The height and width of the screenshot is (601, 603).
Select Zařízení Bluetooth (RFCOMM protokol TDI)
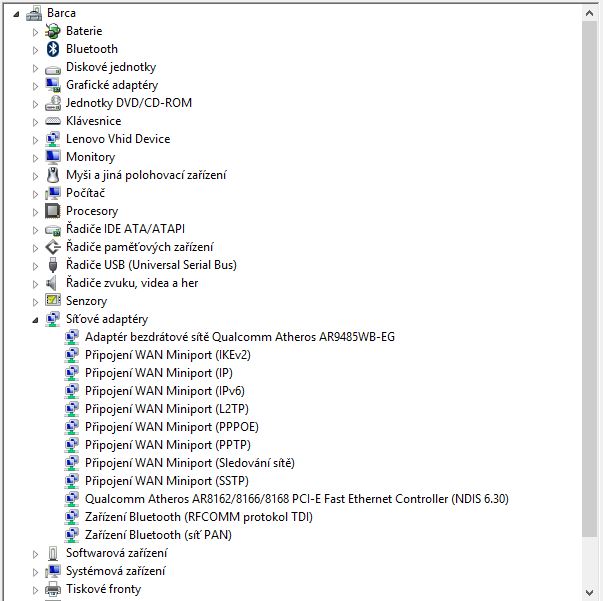click(198, 517)
